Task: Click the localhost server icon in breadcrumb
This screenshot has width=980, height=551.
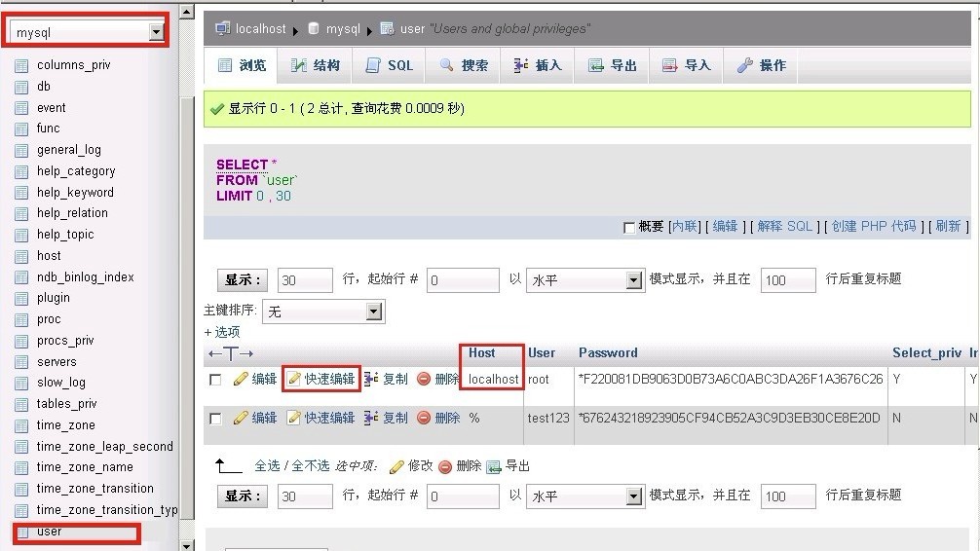Action: pyautogui.click(x=222, y=29)
